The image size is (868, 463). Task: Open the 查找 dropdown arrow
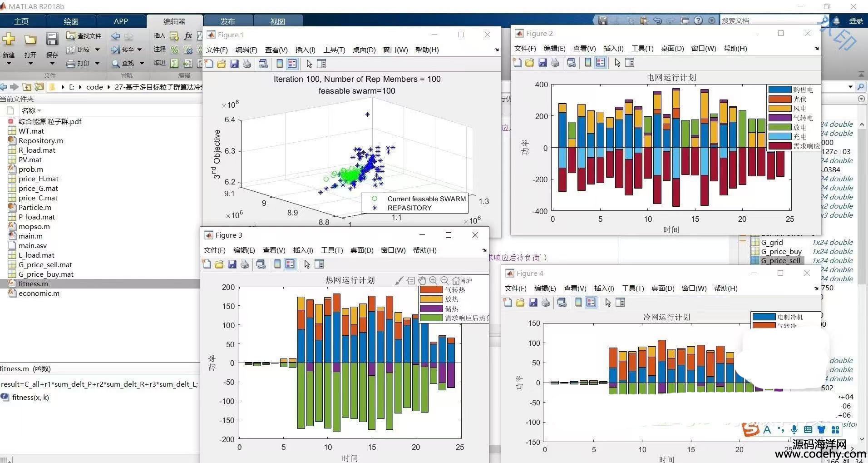pyautogui.click(x=142, y=63)
